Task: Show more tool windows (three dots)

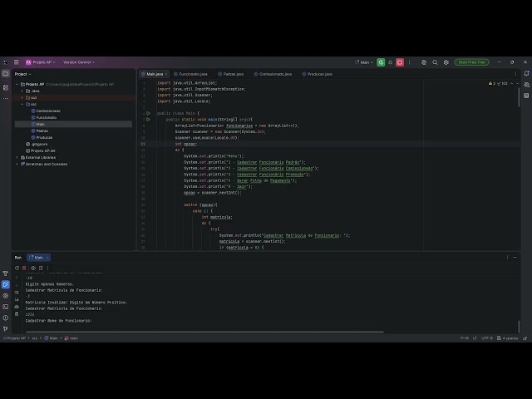Action: click(6, 98)
